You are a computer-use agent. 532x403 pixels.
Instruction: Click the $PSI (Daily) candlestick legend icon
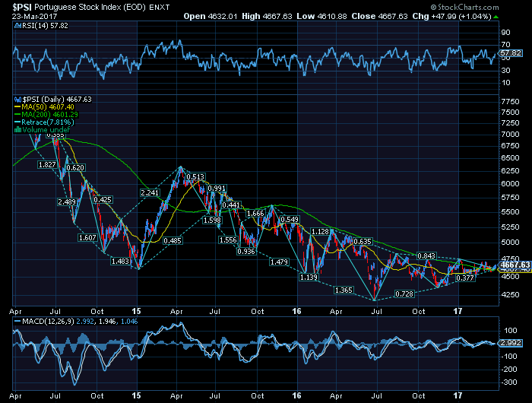tap(18, 99)
